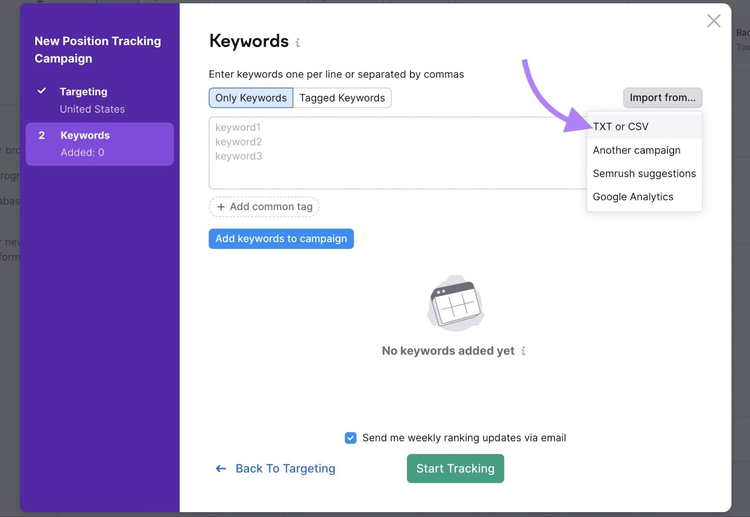This screenshot has height=517, width=750.
Task: Click the info icon beside Keywords heading
Action: tap(298, 43)
